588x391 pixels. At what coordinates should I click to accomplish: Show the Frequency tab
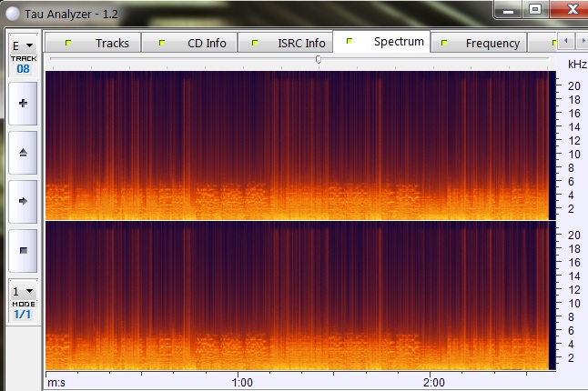482,43
